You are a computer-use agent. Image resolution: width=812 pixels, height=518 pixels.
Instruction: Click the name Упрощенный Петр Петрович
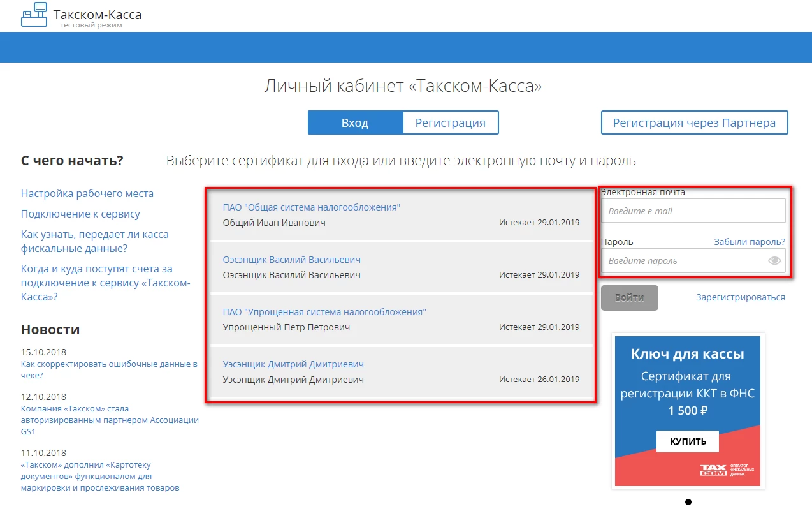(286, 327)
